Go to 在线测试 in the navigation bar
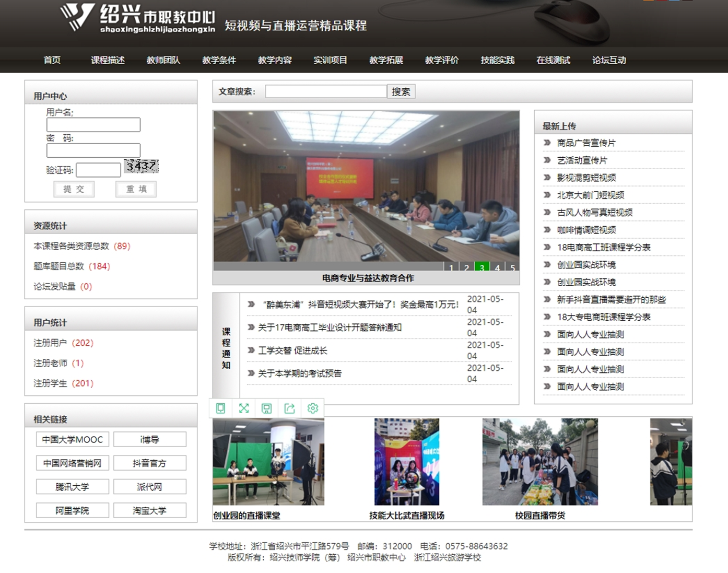Image resolution: width=728 pixels, height=573 pixels. (553, 60)
